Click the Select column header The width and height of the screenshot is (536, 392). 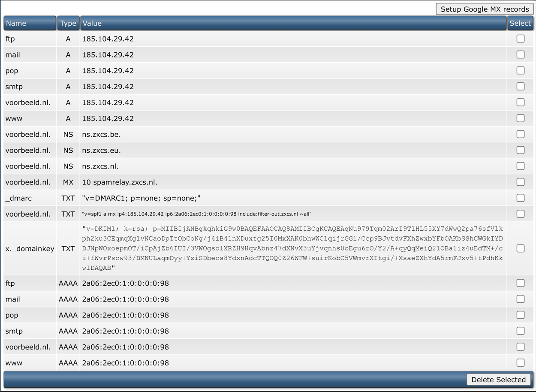pyautogui.click(x=520, y=23)
